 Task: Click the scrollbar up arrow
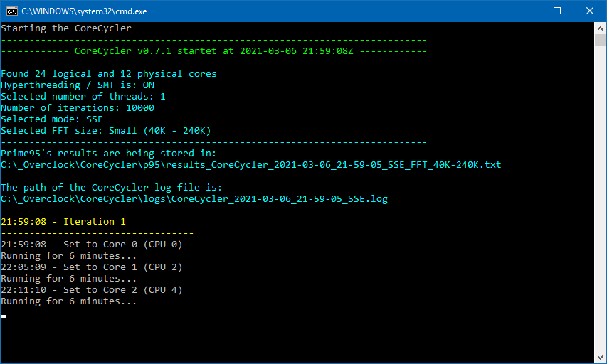[x=600, y=28]
